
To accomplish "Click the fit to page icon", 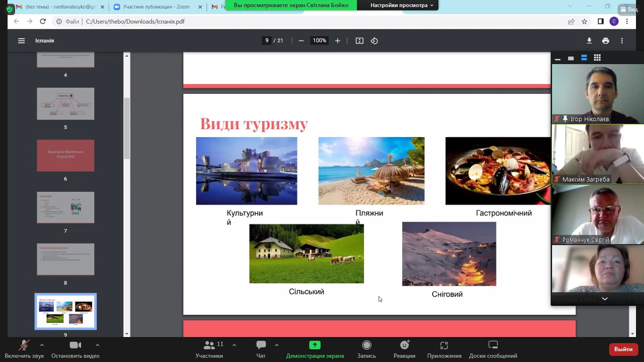I will pos(359,41).
